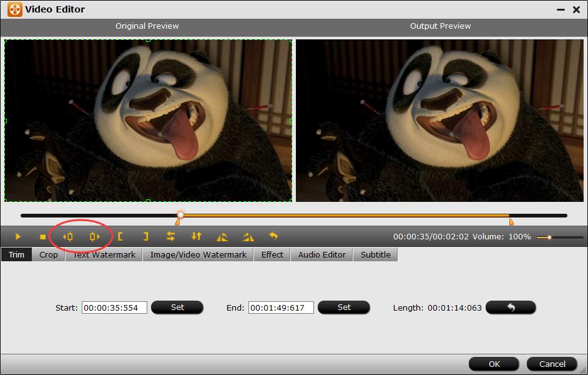Go to the Audio Editor tab

tap(321, 254)
